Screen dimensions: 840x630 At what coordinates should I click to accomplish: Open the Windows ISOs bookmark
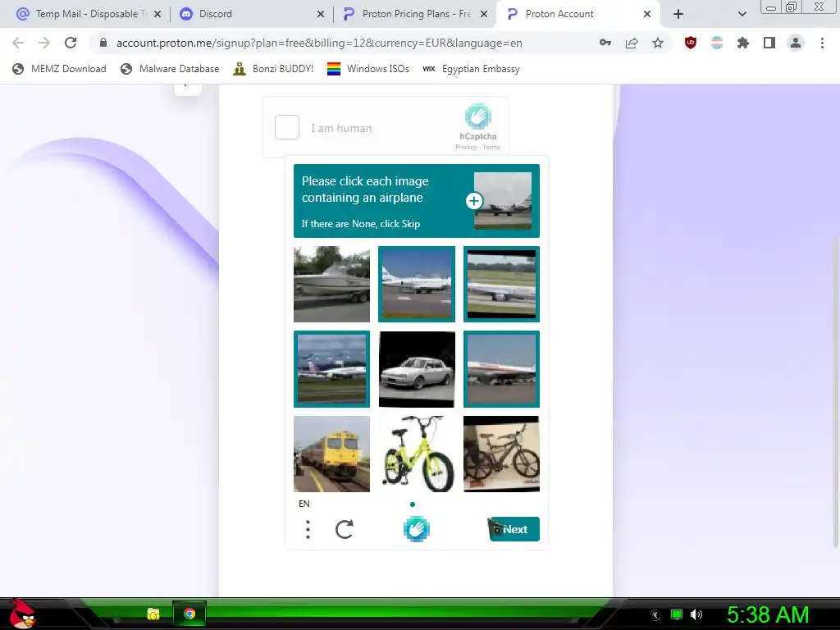[368, 69]
